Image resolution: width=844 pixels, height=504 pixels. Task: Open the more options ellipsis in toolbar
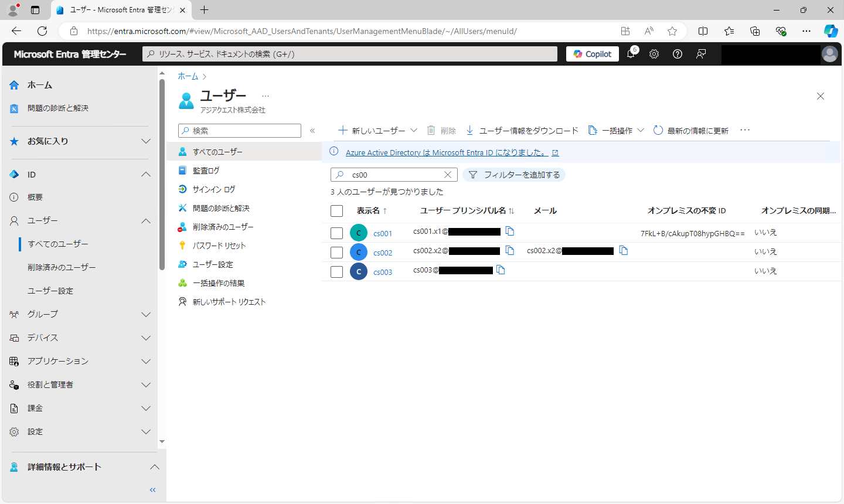tap(745, 130)
